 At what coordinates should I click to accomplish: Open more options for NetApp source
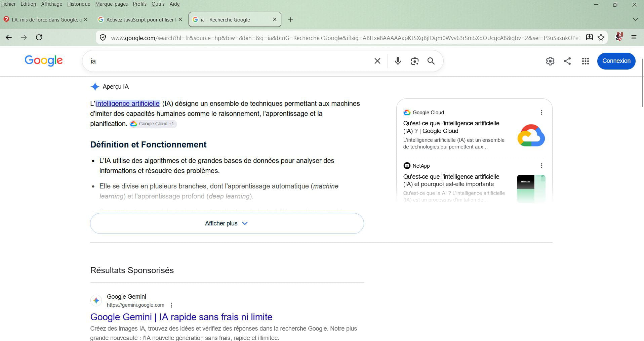tap(541, 166)
